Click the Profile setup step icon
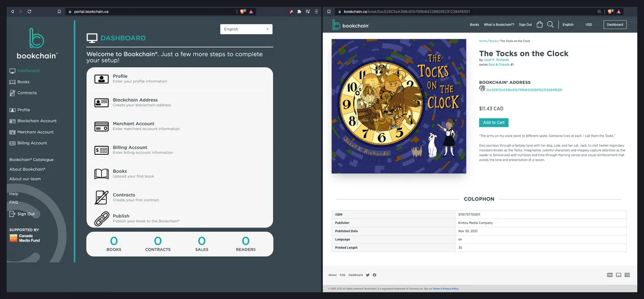This screenshot has height=299, width=644. (102, 79)
